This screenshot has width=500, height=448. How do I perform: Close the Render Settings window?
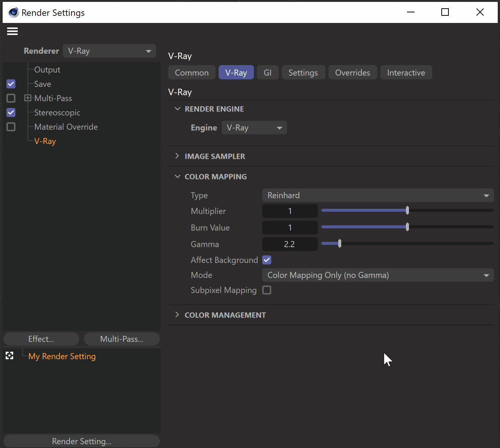480,12
